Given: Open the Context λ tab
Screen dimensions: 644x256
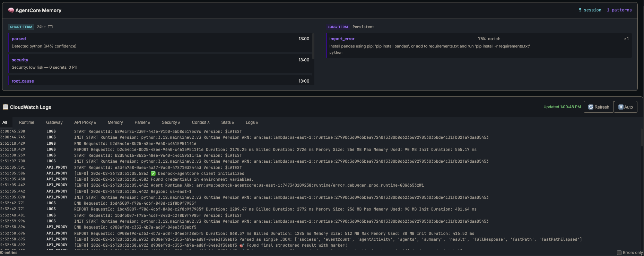Looking at the screenshot, I should pos(201,122).
